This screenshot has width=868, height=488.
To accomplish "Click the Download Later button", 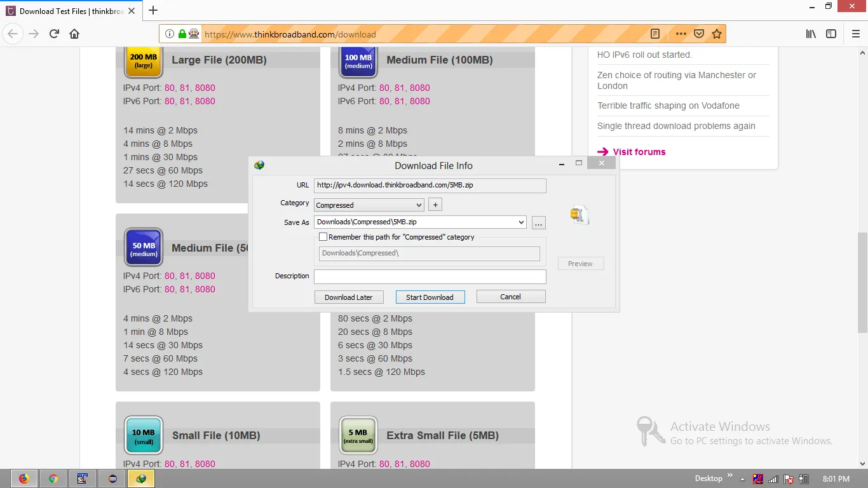I will coord(348,297).
